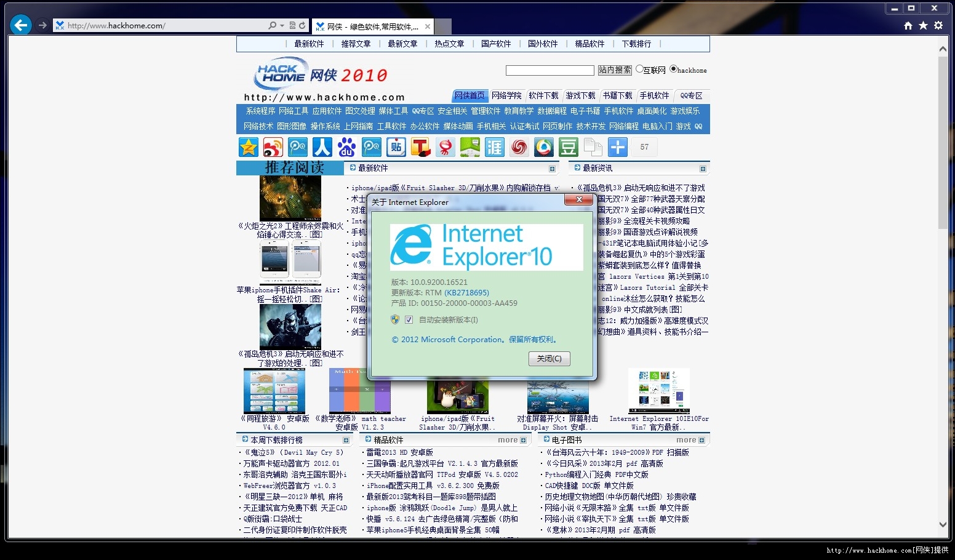Toggle compatibility view icon in address bar
955x560 pixels.
[x=292, y=25]
